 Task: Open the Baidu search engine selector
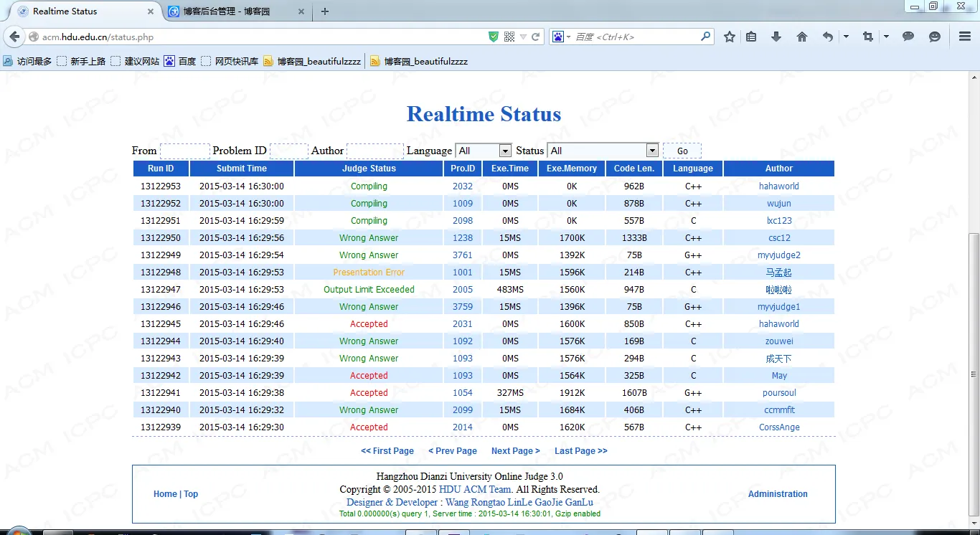coord(561,37)
